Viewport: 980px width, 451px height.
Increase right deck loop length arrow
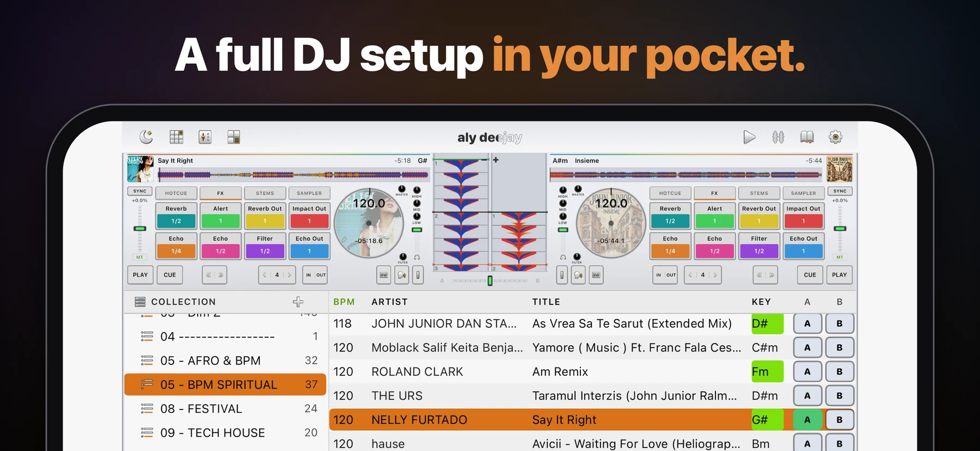(x=715, y=275)
